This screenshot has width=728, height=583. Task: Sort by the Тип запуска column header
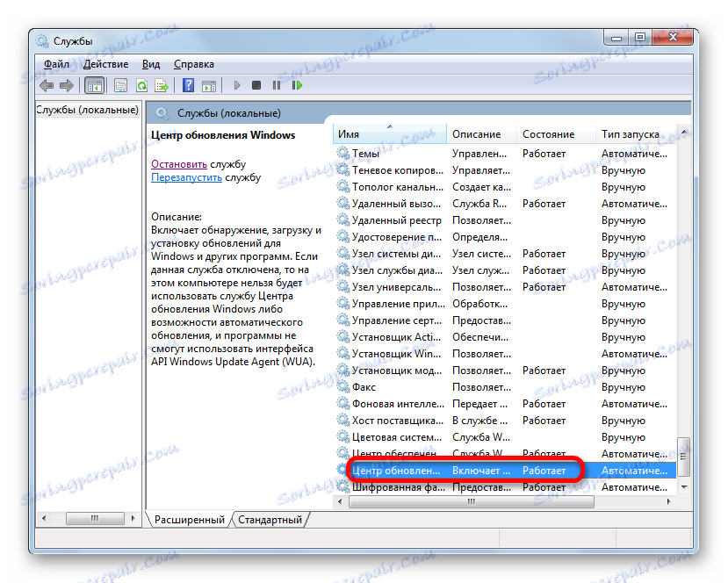(636, 134)
